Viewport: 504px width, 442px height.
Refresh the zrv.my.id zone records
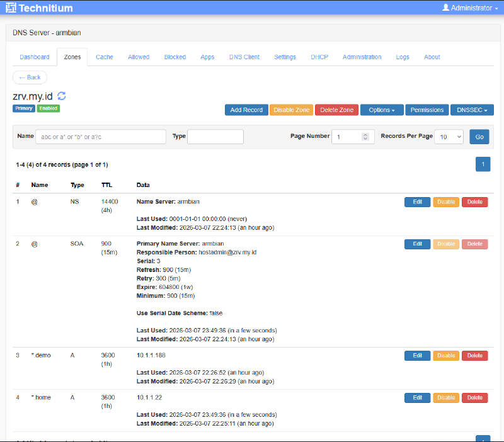coord(61,96)
